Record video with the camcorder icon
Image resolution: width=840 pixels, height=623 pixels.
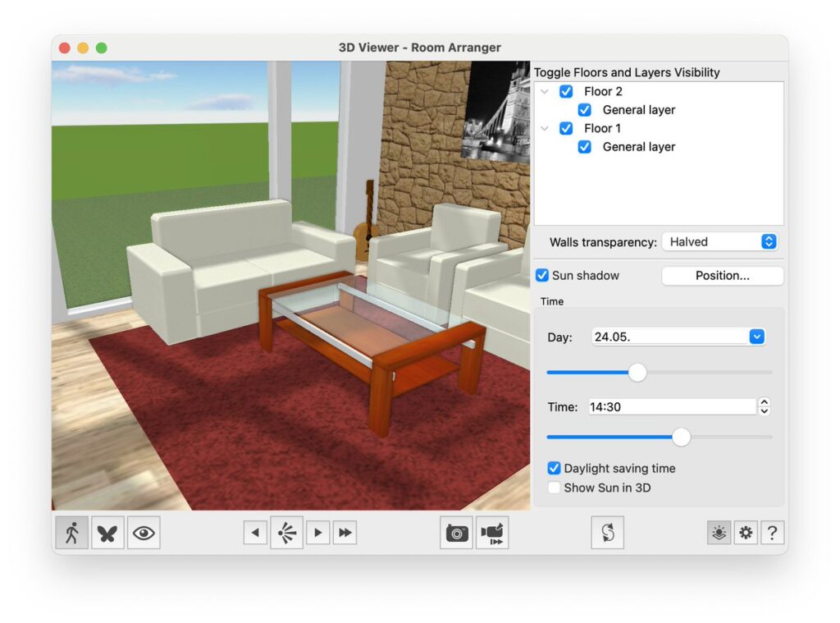[492, 533]
